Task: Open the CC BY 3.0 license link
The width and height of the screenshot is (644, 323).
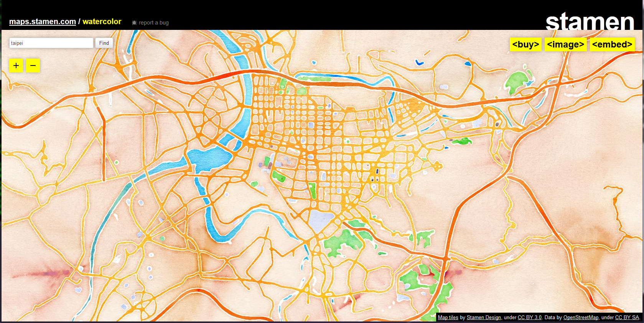Action: click(530, 317)
